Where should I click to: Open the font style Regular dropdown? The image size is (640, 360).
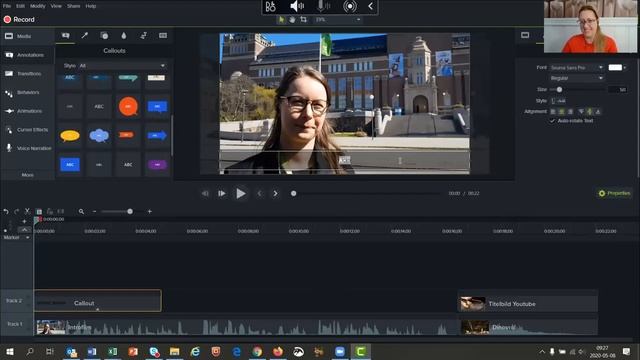click(x=576, y=78)
